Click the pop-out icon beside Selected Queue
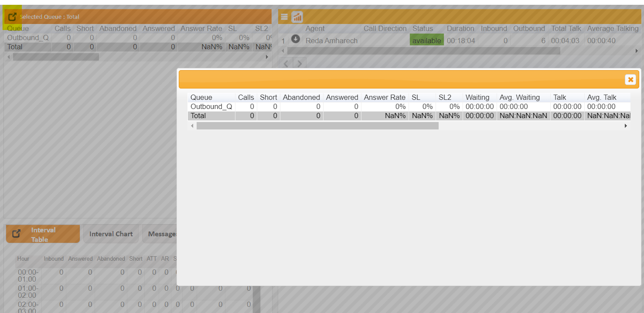This screenshot has width=644, height=313. 13,17
